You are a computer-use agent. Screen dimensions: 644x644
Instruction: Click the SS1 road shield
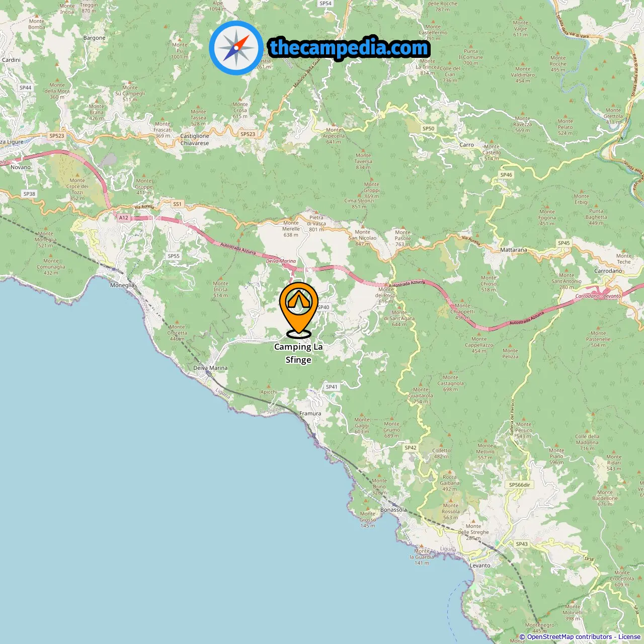[x=177, y=204]
